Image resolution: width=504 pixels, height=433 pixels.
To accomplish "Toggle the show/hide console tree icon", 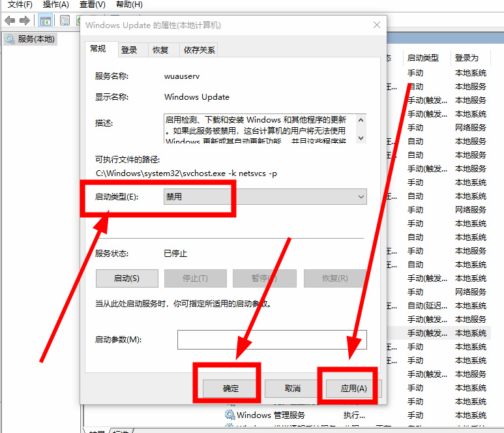I will click(46, 20).
